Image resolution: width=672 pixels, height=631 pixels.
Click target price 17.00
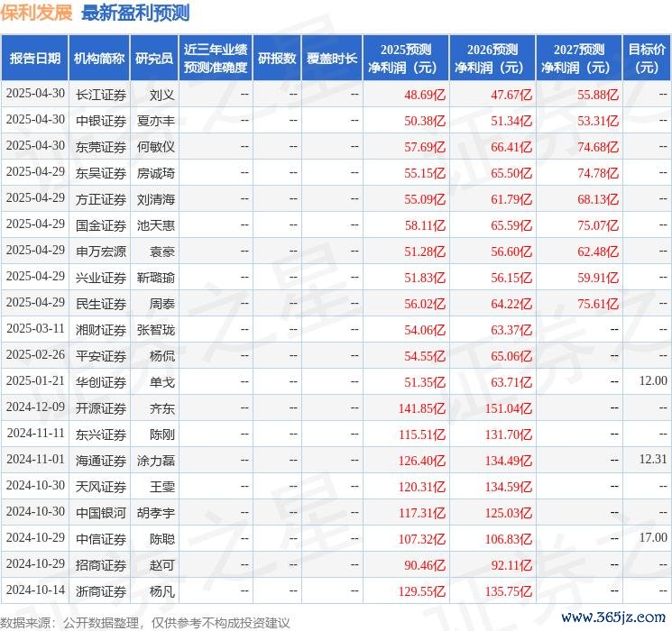coord(653,537)
